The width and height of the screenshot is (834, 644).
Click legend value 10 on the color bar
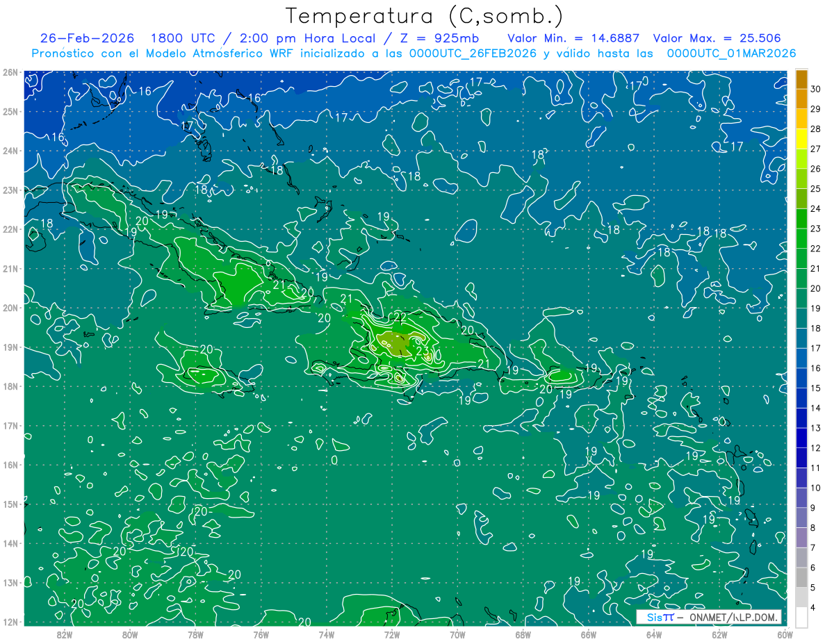[x=817, y=488]
